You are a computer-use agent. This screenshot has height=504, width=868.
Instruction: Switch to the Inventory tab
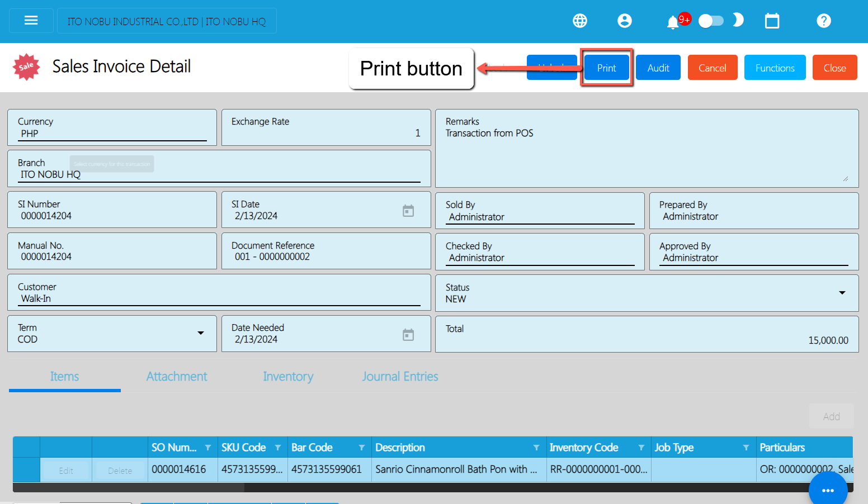[x=288, y=377]
